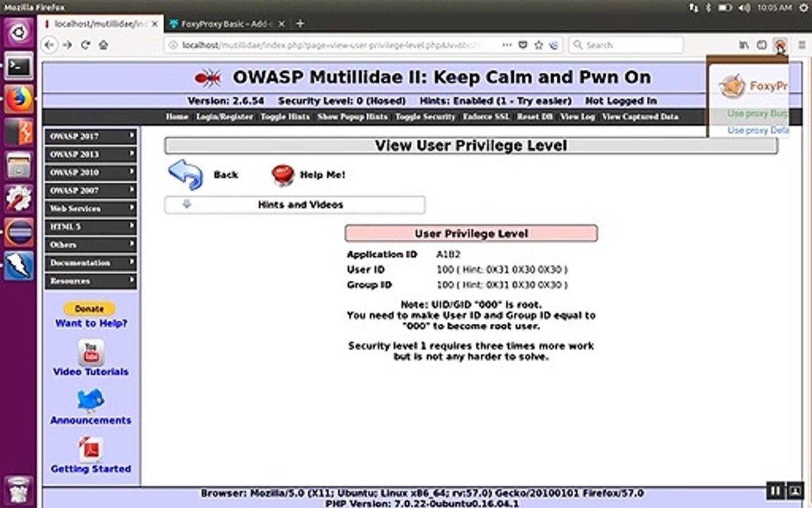
Task: Open View Log from the menu bar
Action: (x=577, y=116)
